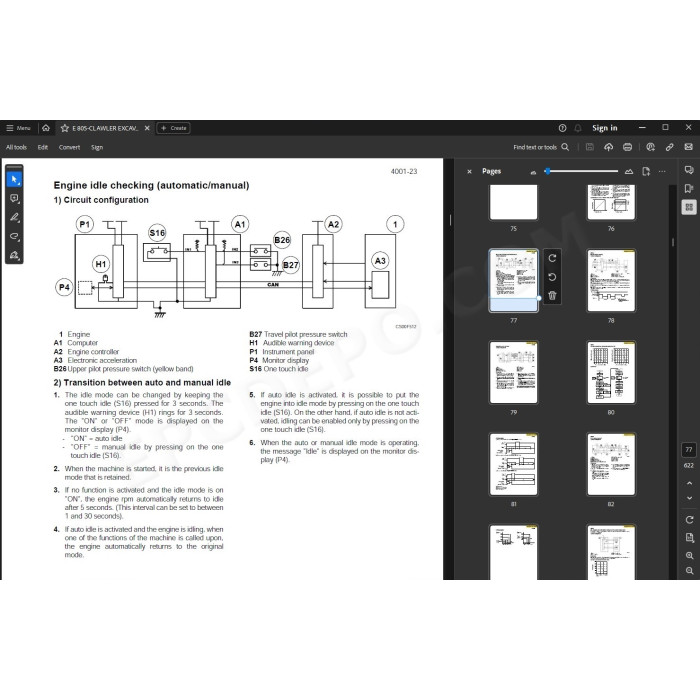Image resolution: width=700 pixels, height=700 pixels.
Task: Click the current page number box 77
Action: (x=689, y=450)
